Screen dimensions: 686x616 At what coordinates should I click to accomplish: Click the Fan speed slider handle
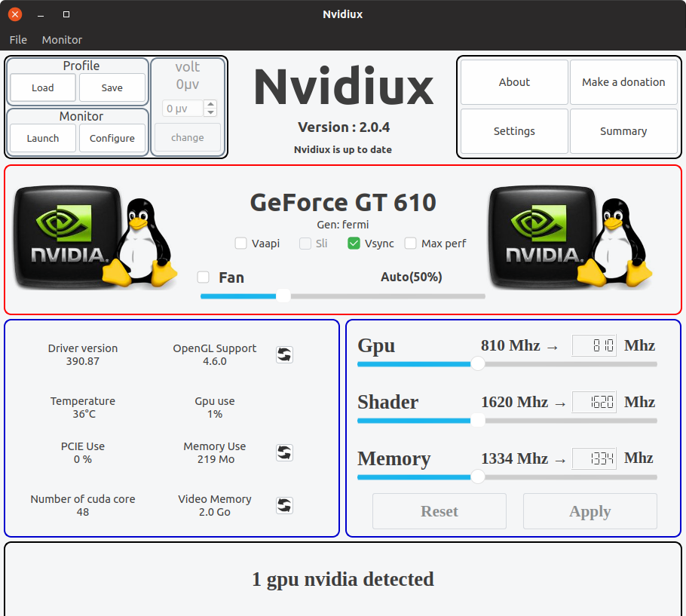[283, 296]
